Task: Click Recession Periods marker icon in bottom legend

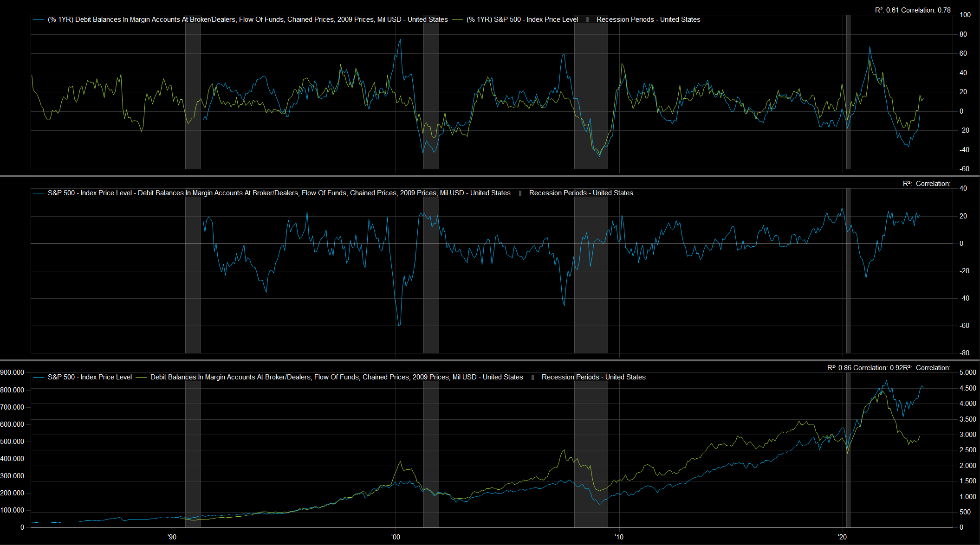Action: click(533, 378)
